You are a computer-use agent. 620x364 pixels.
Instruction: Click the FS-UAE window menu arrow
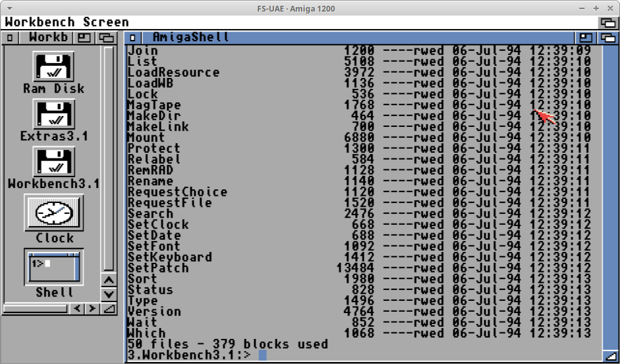(x=10, y=8)
